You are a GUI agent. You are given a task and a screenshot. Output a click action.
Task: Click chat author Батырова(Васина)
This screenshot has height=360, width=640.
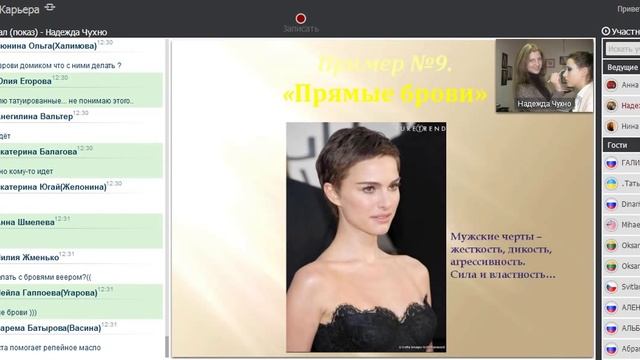[50, 328]
